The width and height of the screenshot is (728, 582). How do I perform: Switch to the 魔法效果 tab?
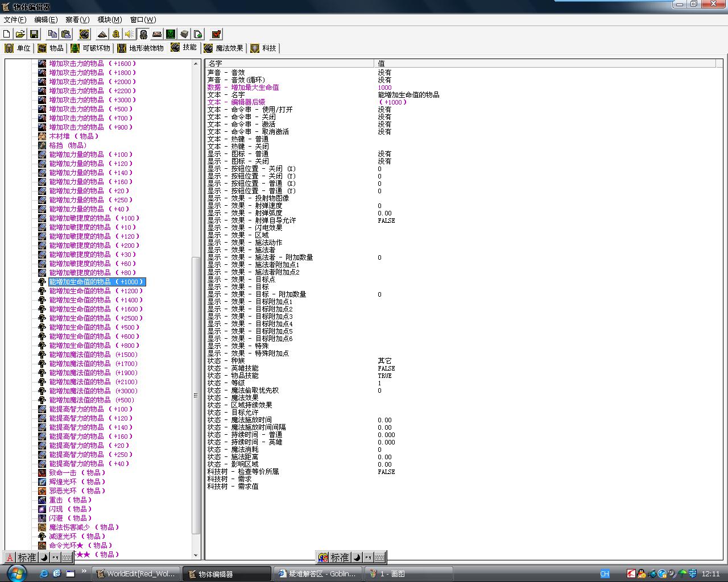pos(224,48)
